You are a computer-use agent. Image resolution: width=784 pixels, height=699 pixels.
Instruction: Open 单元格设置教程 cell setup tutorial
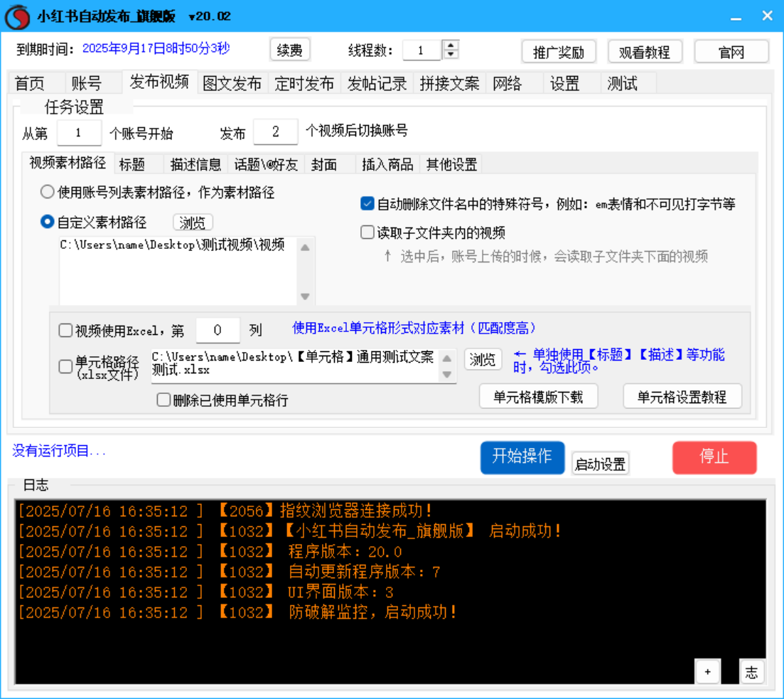pyautogui.click(x=682, y=397)
